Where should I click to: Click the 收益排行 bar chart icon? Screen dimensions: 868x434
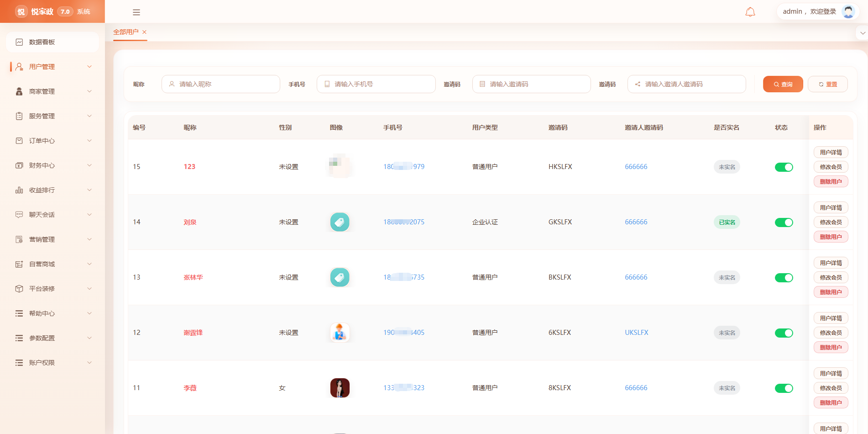click(19, 190)
